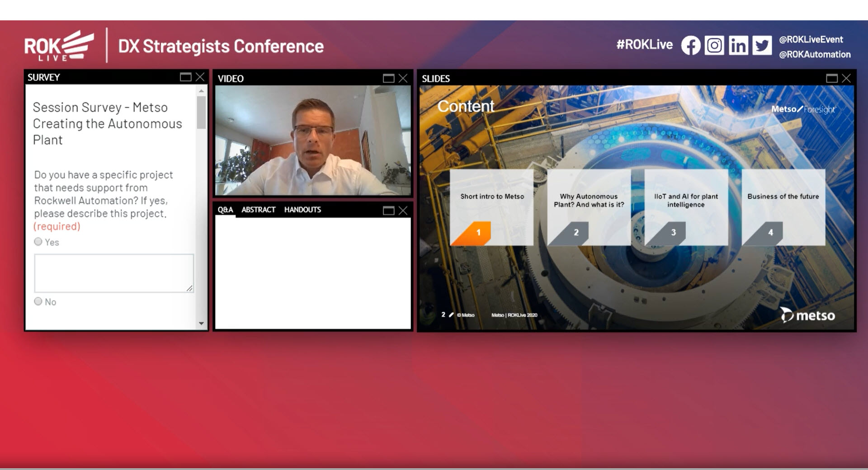Image resolution: width=868 pixels, height=470 pixels.
Task: Close the Q&A panel
Action: (403, 211)
